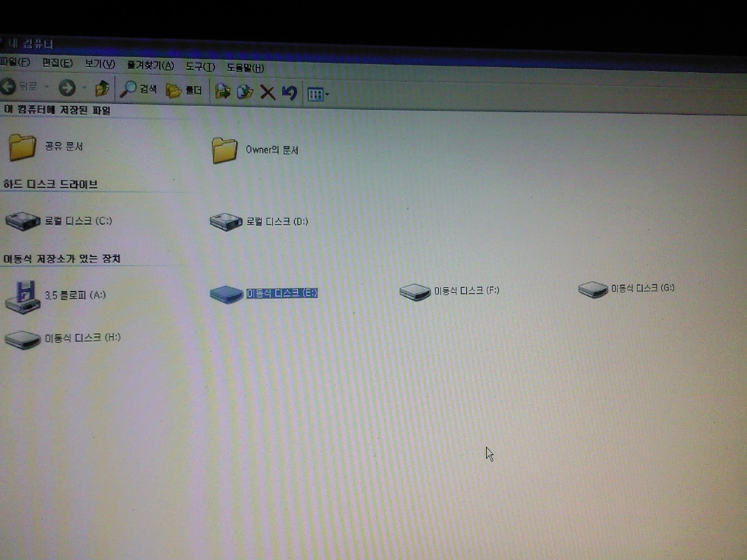Click the '로컬 디스크 (D:)' label text

(277, 221)
